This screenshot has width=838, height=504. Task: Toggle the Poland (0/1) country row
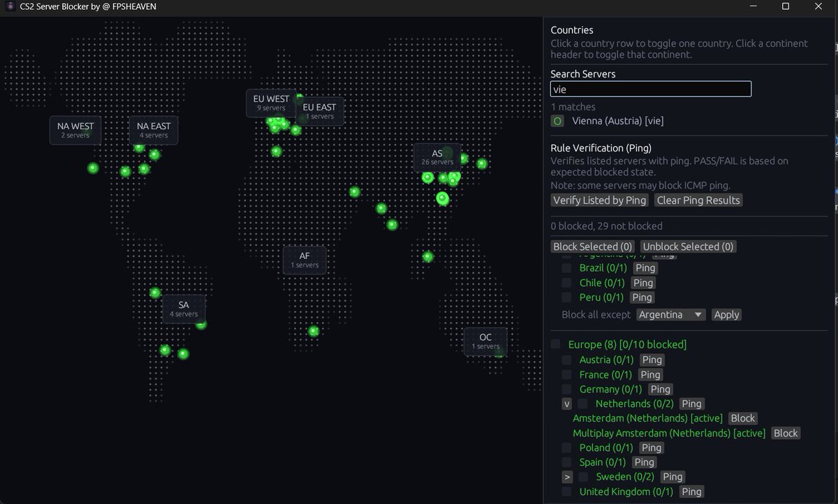pos(606,448)
